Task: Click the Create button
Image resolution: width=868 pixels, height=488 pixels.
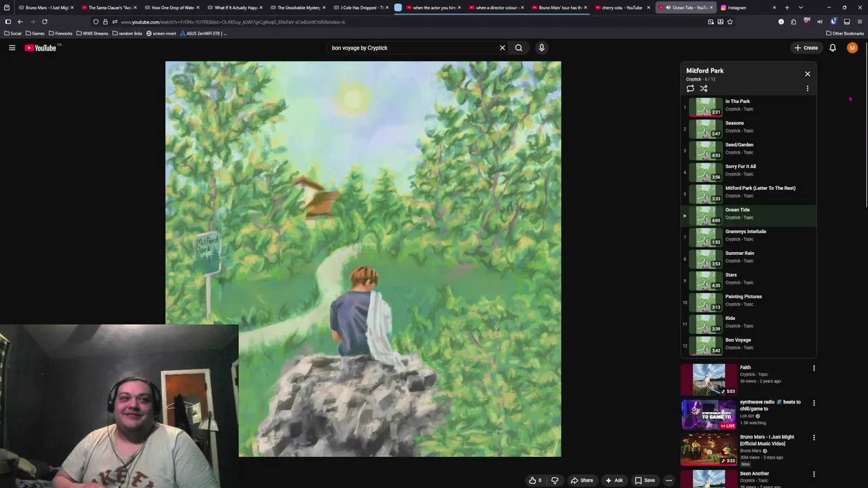Action: point(806,47)
